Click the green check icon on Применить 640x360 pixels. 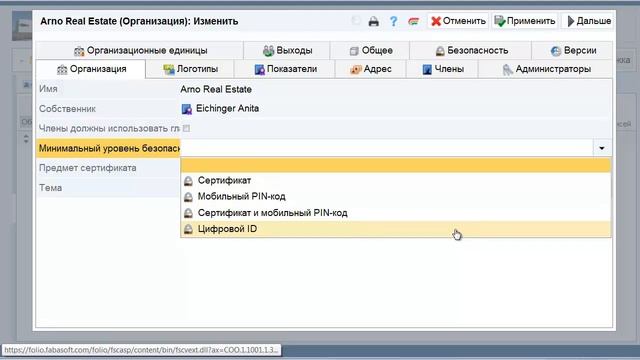pos(500,21)
